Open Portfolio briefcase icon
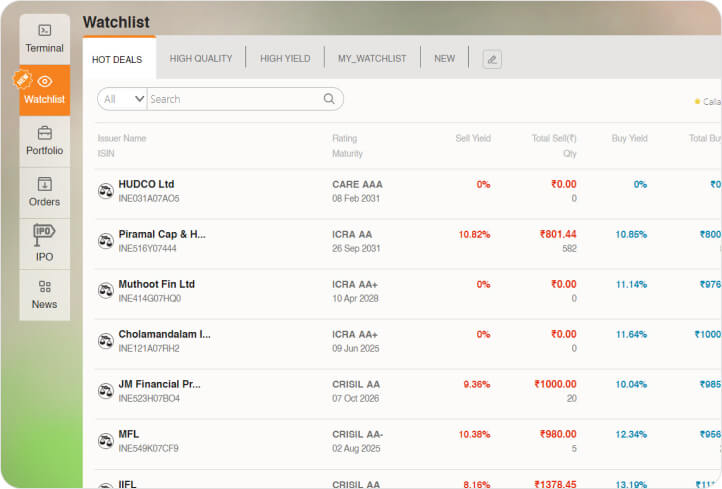722x489 pixels. tap(45, 133)
